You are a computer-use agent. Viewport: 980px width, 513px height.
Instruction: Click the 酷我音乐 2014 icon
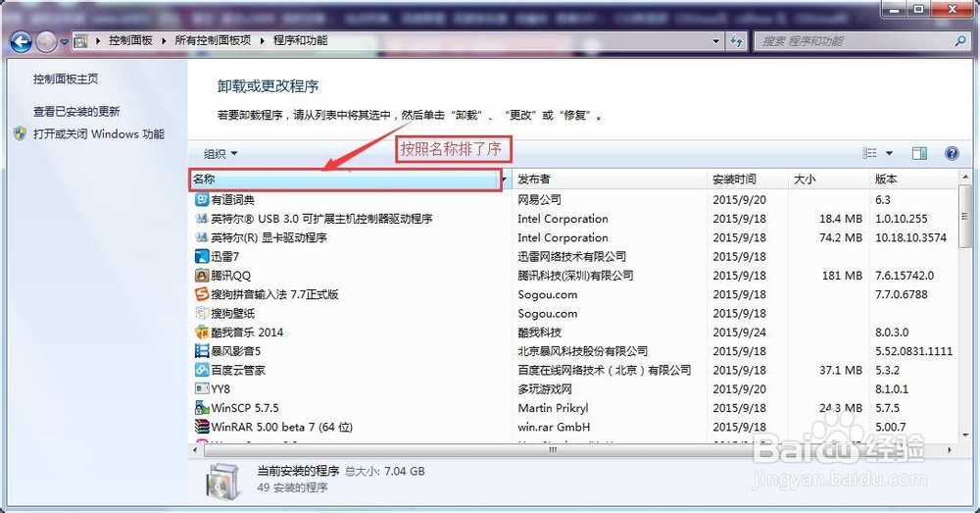tap(201, 333)
